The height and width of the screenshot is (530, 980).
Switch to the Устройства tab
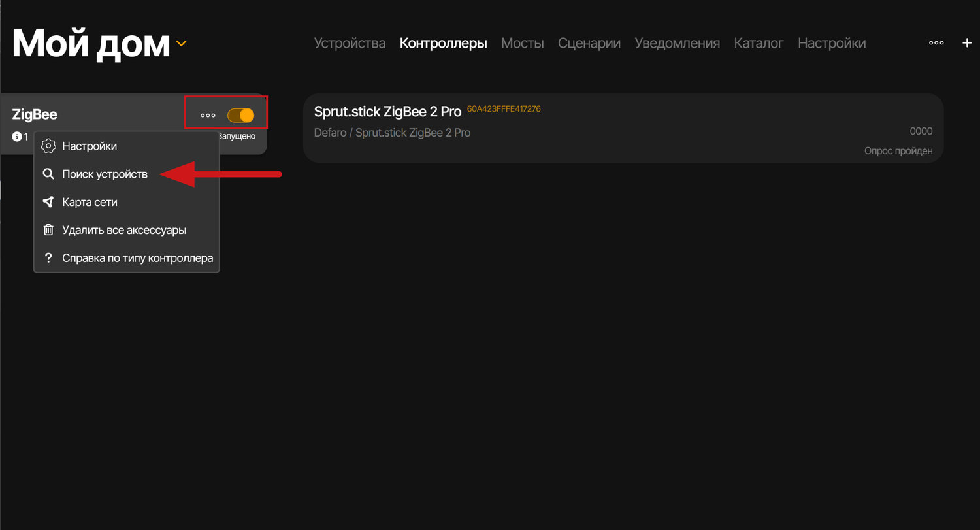(350, 42)
